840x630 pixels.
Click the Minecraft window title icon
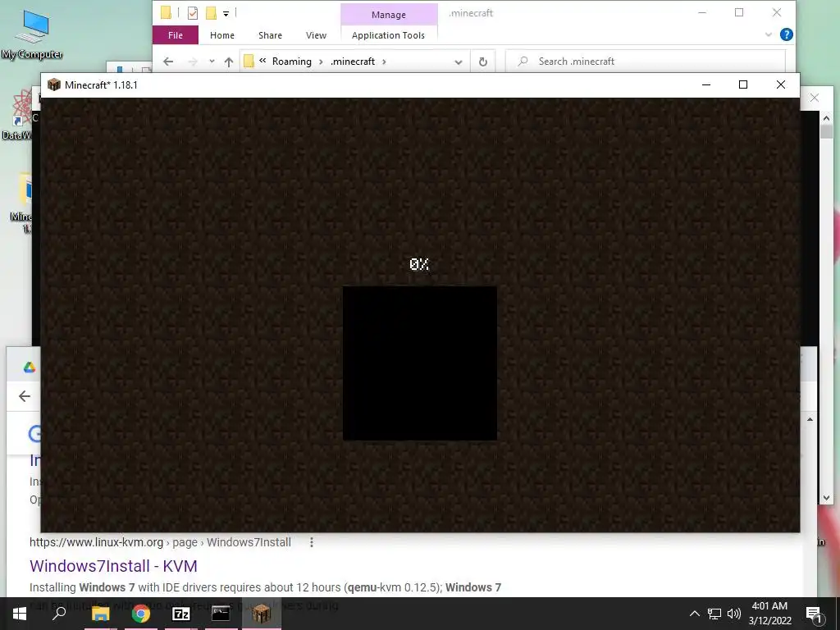pos(53,84)
